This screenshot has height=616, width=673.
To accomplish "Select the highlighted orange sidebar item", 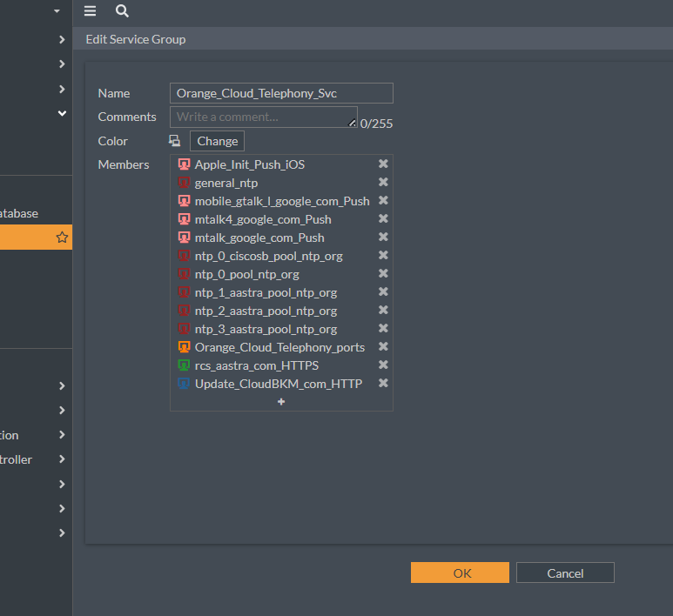I will 36,238.
